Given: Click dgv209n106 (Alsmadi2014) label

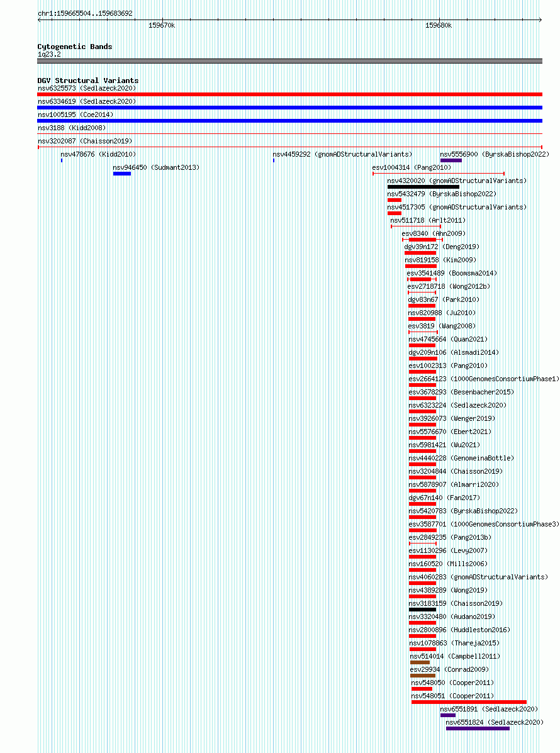Looking at the screenshot, I should (x=454, y=352).
